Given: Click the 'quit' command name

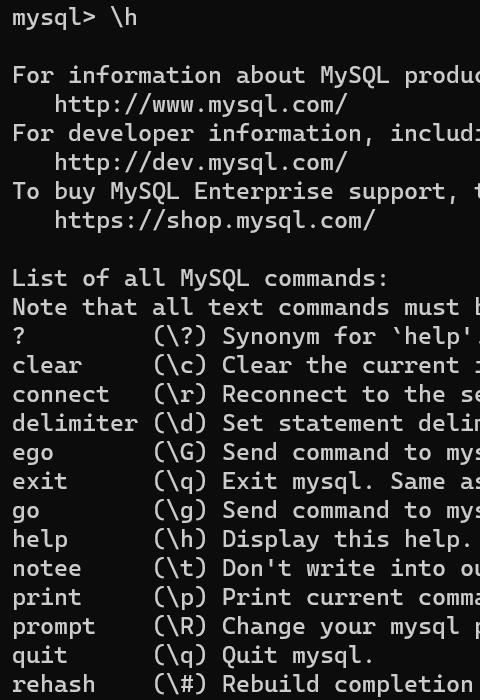Looking at the screenshot, I should pyautogui.click(x=40, y=656).
